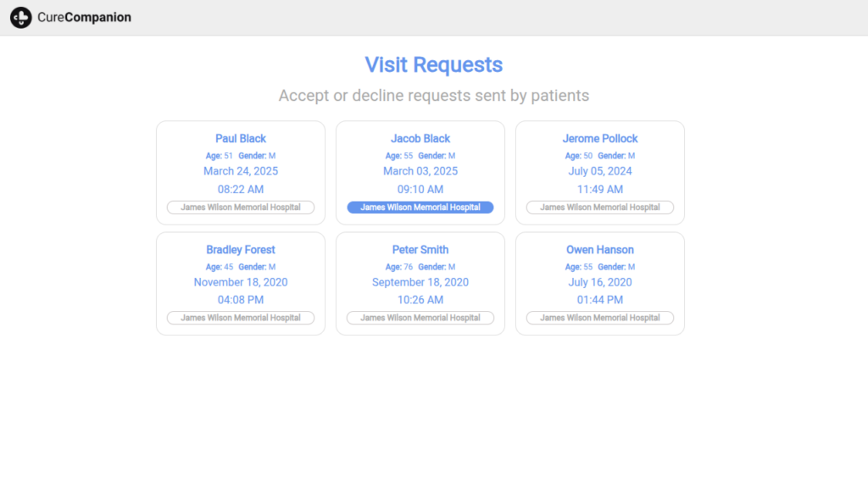This screenshot has width=868, height=488.
Task: Open Jerome Pollock's patient name link
Action: click(x=600, y=138)
